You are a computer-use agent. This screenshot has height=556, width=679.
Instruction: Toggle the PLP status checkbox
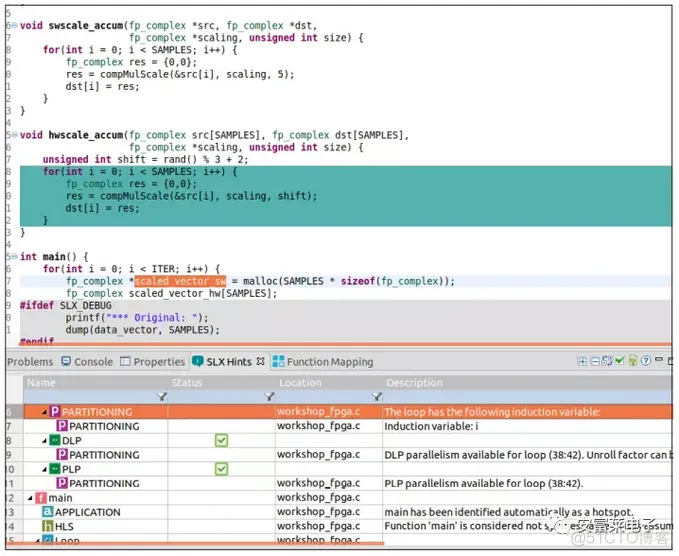(x=221, y=469)
